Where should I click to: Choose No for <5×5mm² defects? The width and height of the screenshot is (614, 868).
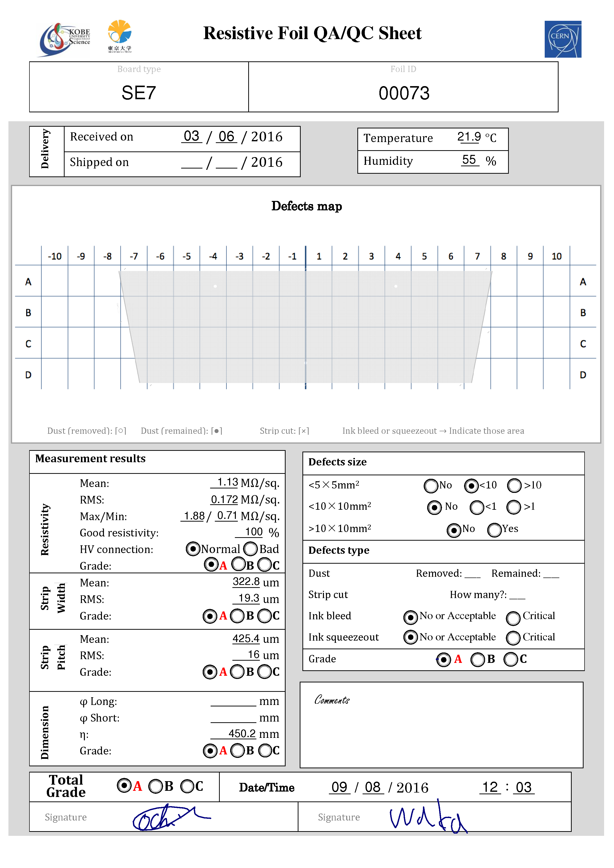click(431, 486)
